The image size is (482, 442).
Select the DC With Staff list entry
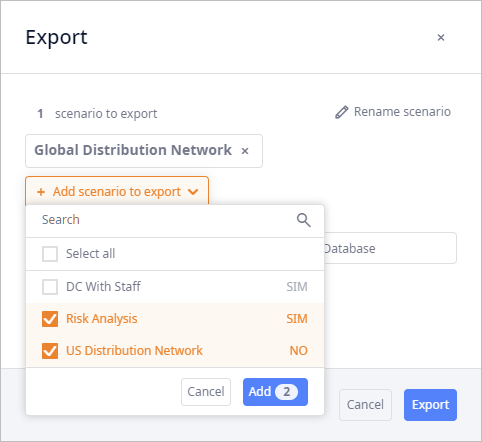pos(175,287)
